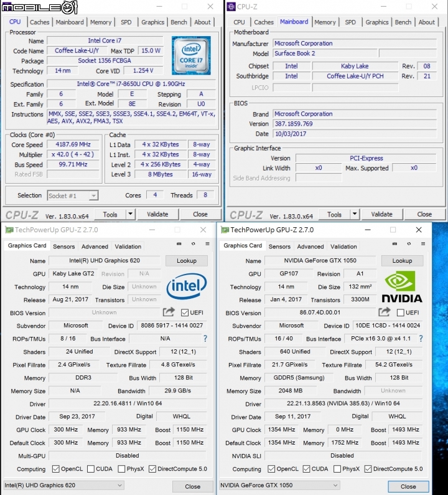Click the NVIDIA logo in GPU-Z
Image resolution: width=448 pixels, height=495 pixels.
click(x=402, y=287)
